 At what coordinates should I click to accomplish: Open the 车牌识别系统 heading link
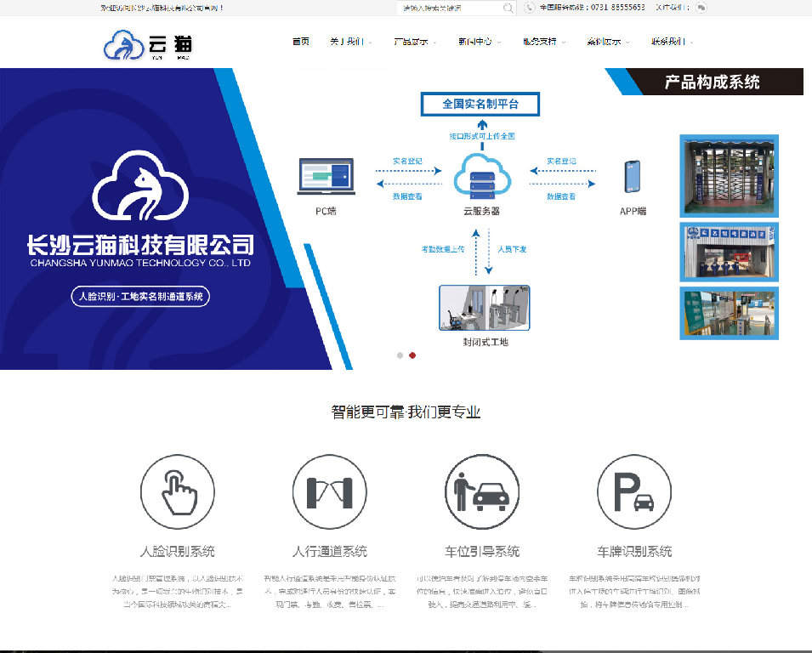pos(634,552)
